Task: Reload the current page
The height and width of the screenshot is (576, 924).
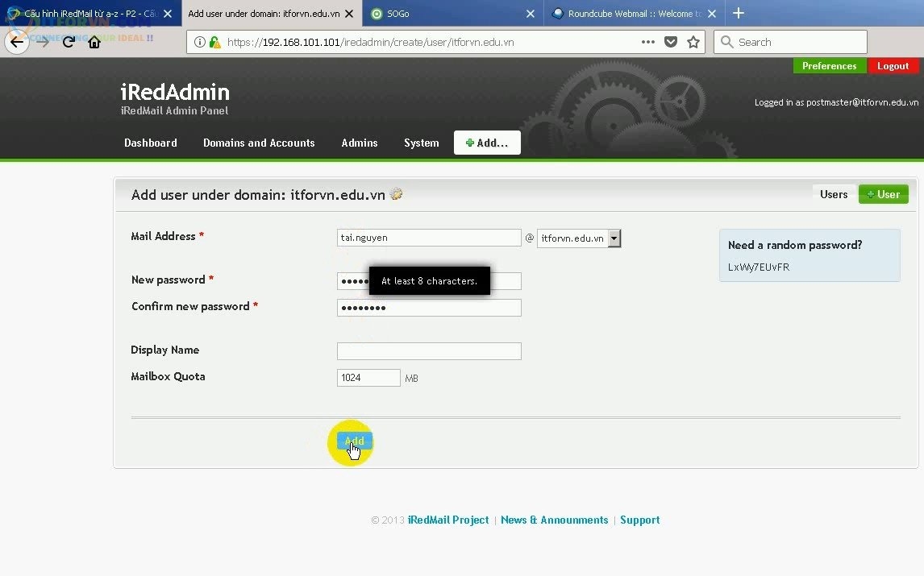Action: pos(69,42)
